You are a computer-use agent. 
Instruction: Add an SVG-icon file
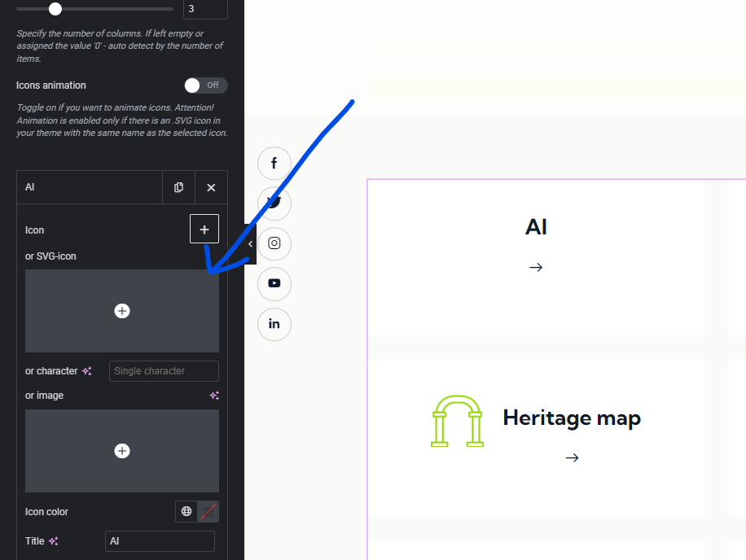click(x=122, y=311)
